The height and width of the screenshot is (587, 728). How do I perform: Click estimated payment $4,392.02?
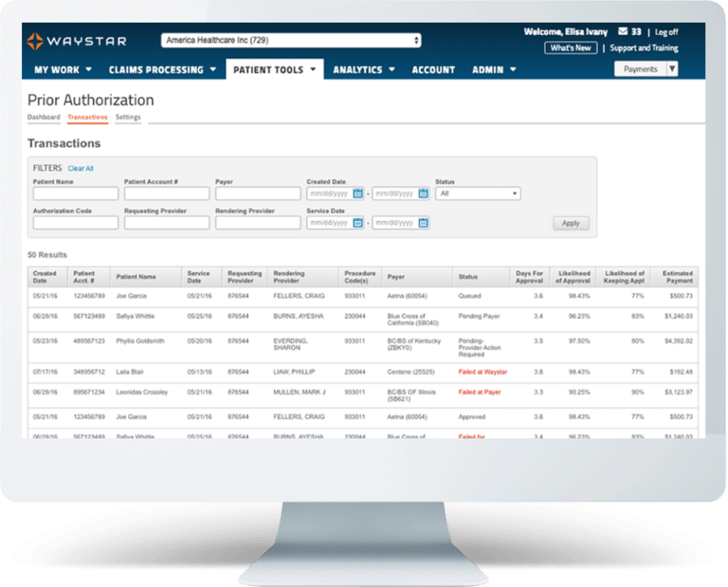678,341
